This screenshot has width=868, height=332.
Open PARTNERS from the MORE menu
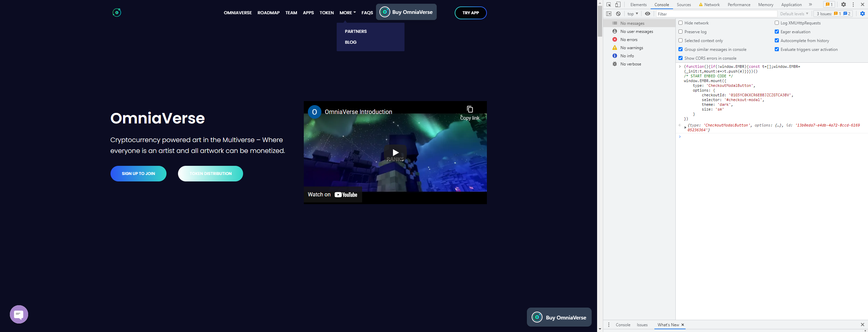pyautogui.click(x=356, y=31)
